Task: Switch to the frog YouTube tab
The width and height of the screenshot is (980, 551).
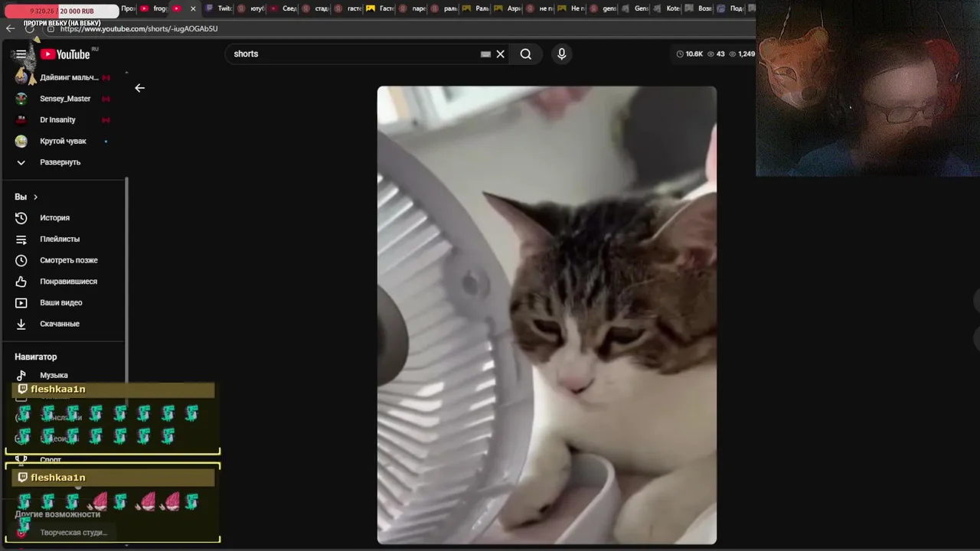Action: [154, 8]
